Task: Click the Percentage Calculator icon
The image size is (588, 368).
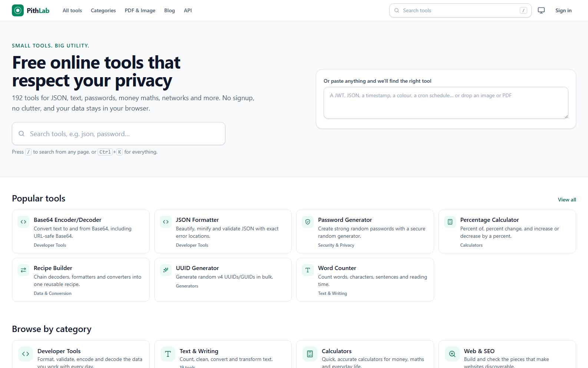Action: coord(450,222)
